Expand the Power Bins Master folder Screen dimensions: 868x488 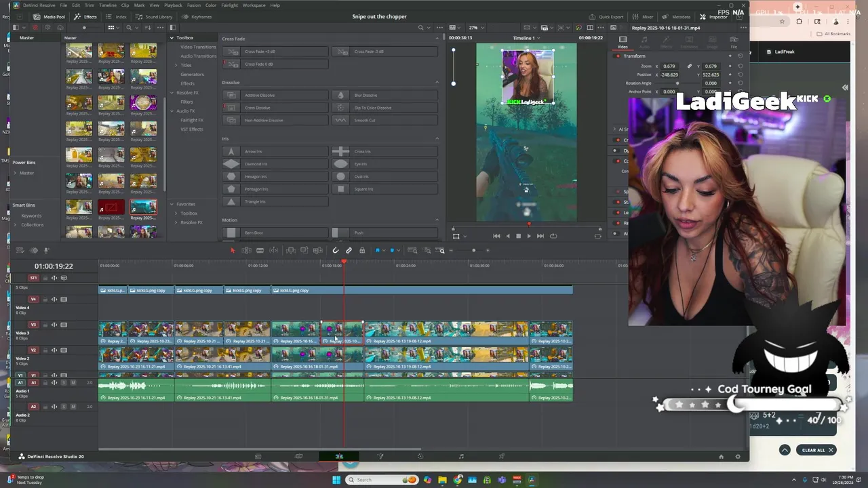click(x=15, y=173)
